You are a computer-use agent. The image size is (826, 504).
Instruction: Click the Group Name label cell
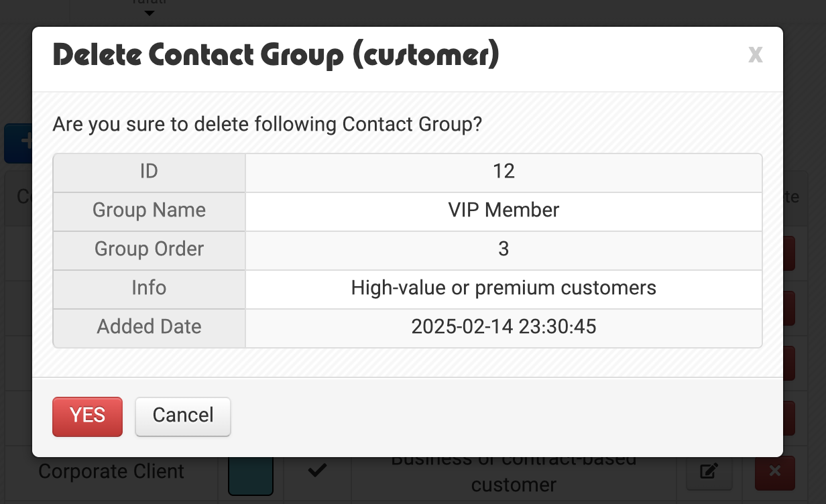point(149,211)
